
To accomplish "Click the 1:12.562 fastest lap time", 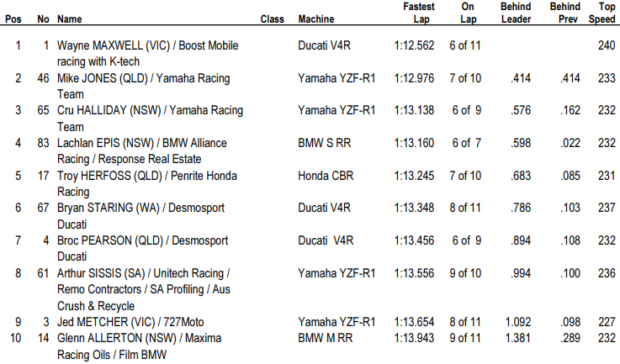I will pos(415,45).
